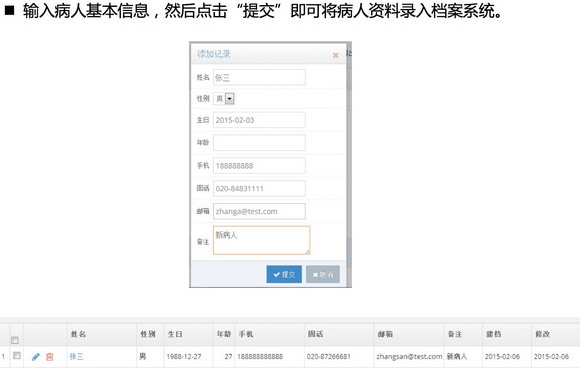This screenshot has height=372, width=580.
Task: Click the grey 取消 cancel button
Action: tap(323, 274)
